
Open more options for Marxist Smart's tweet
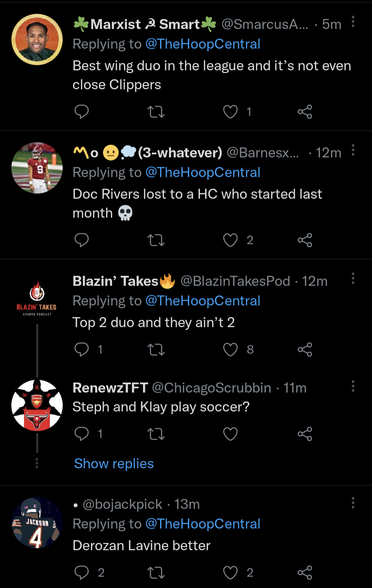(353, 22)
